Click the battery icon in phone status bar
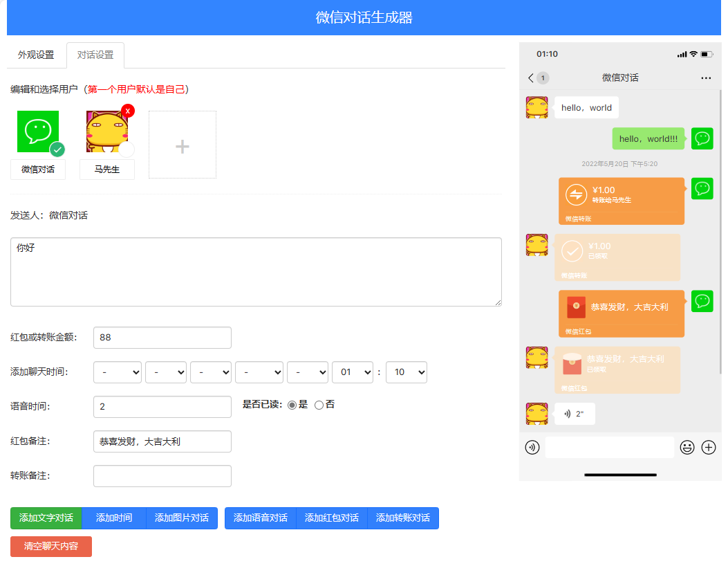This screenshot has height=566, width=728. pos(707,55)
